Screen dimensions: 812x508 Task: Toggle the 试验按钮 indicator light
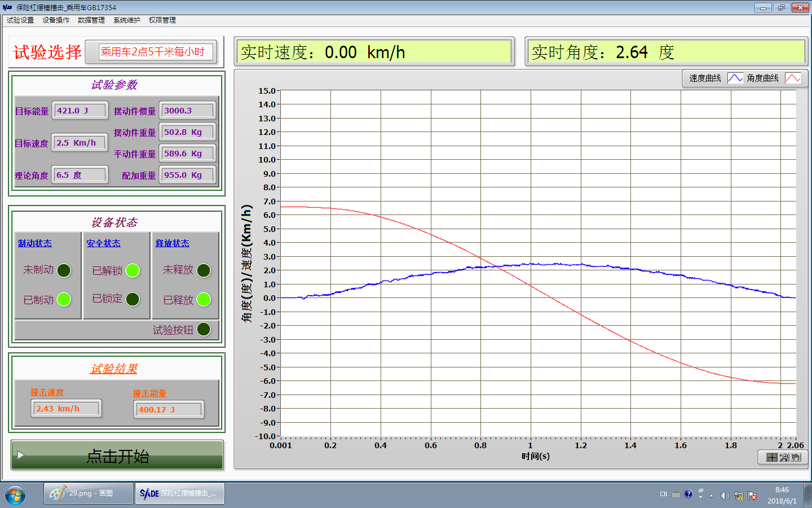coord(204,329)
